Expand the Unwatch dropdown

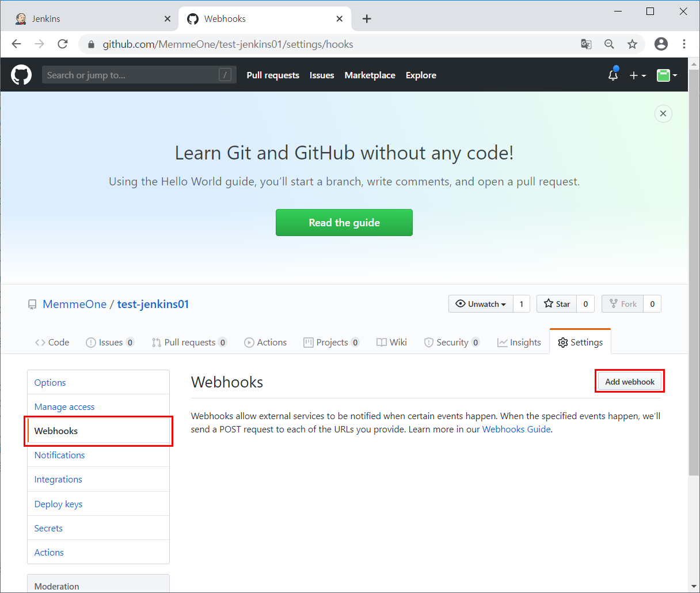click(x=481, y=304)
